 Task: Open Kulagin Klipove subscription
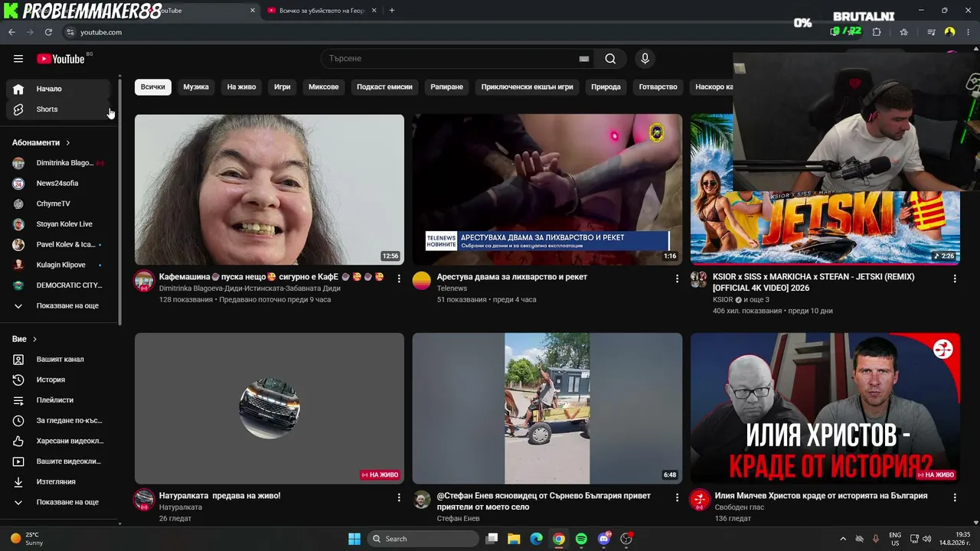click(x=58, y=265)
